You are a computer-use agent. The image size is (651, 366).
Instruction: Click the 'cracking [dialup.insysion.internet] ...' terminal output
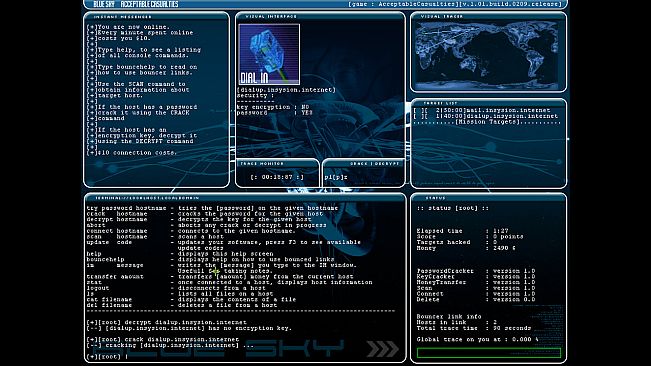click(170, 345)
